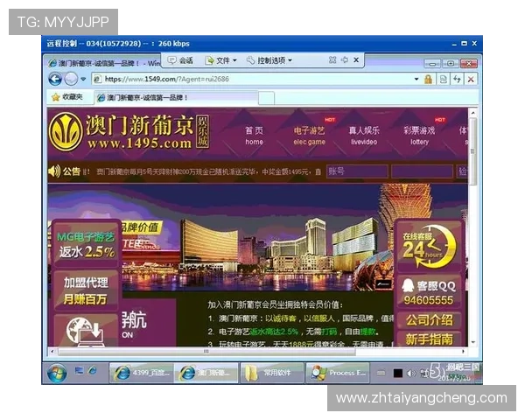Viewport: 525px width, 420px height.
Task: Click the IE quick launch icon
Action: [93, 370]
